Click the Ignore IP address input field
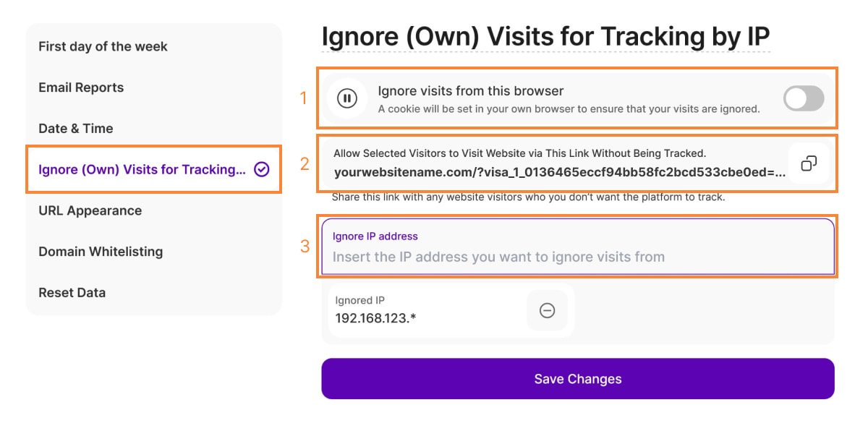The height and width of the screenshot is (423, 868). point(577,257)
